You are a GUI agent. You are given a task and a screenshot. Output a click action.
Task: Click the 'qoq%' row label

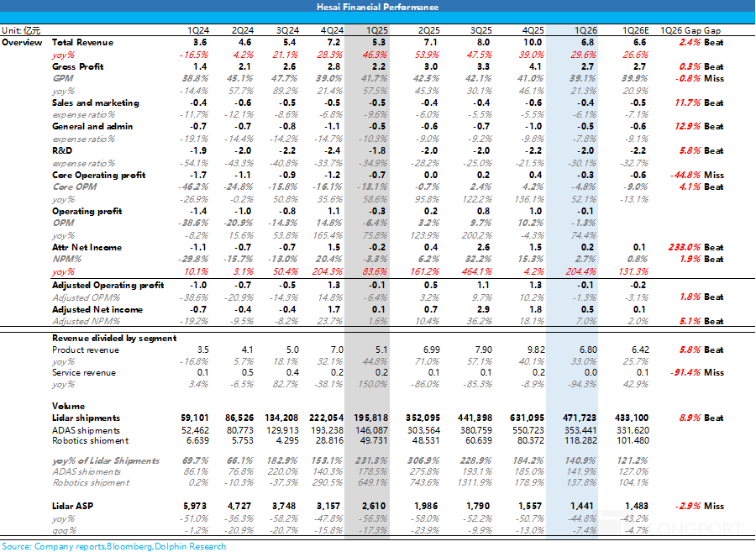pos(64,531)
